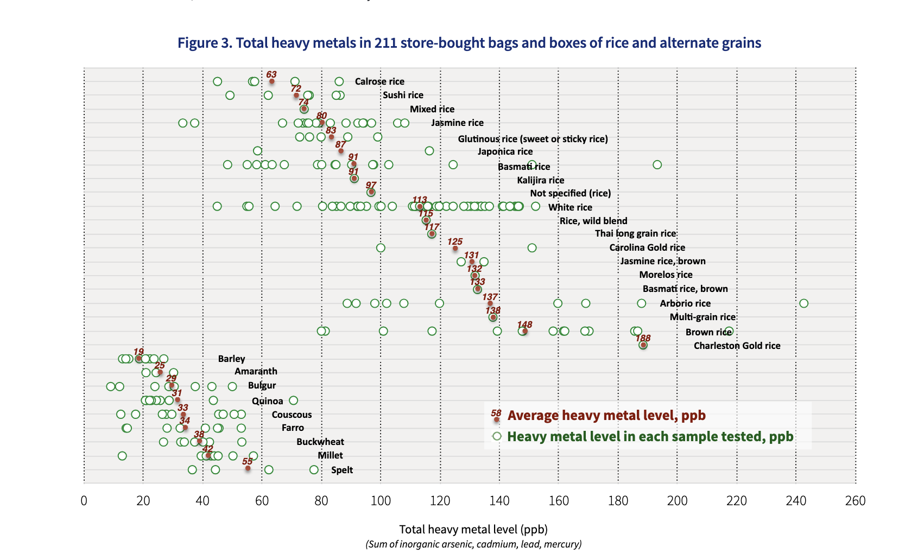Select the Charleston Gold rice average point 188
This screenshot has width=924, height=560.
pyautogui.click(x=643, y=345)
